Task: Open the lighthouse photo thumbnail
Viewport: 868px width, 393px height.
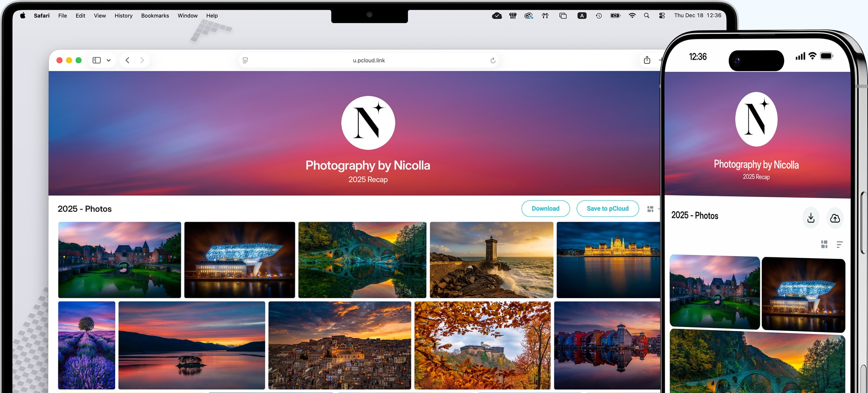Action: click(491, 259)
